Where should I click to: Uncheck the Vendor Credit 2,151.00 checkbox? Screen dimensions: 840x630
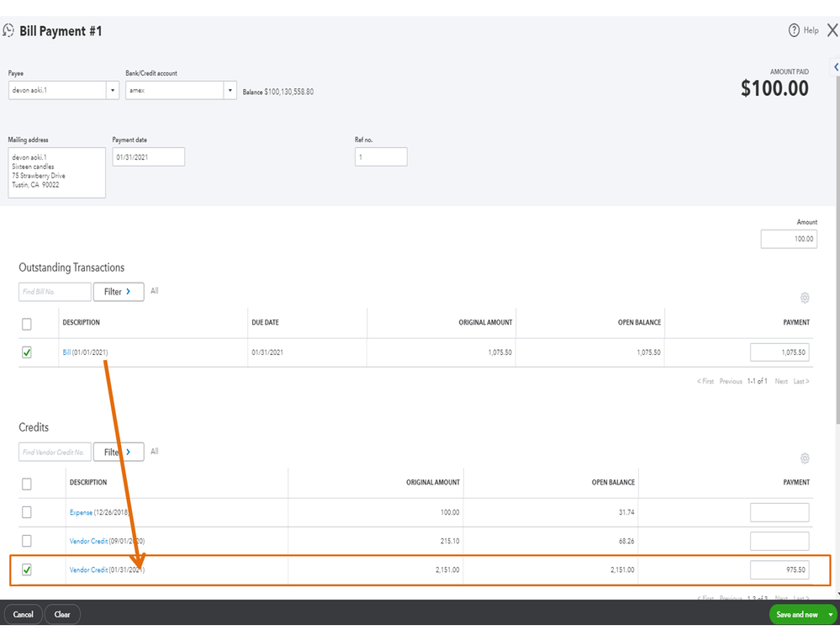click(x=27, y=569)
